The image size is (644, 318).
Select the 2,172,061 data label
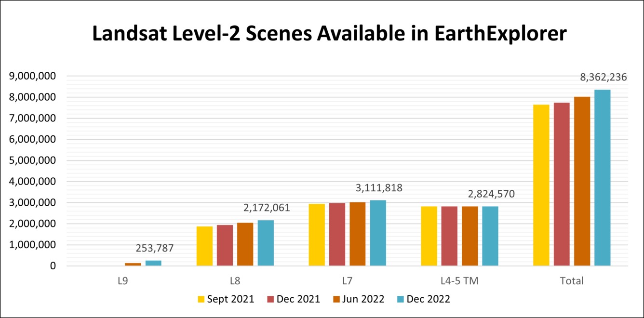tap(267, 208)
